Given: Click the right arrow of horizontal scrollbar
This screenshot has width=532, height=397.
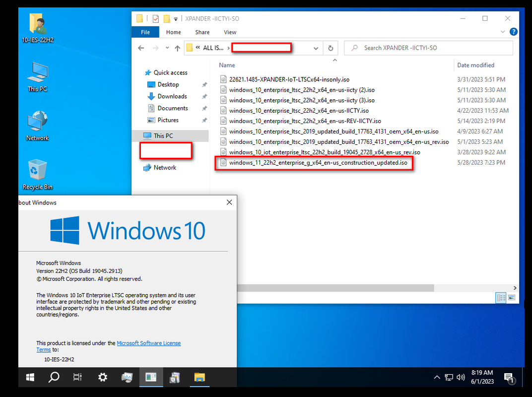Looking at the screenshot, I should click(x=515, y=288).
